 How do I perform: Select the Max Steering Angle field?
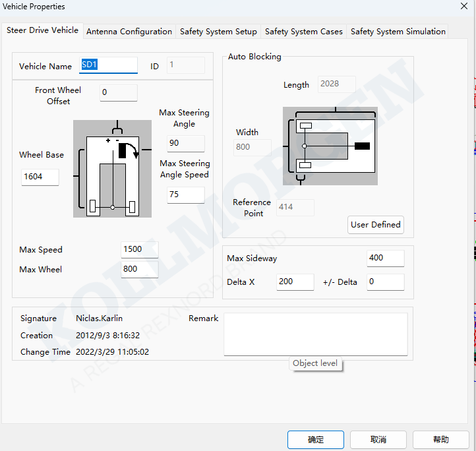coord(185,143)
